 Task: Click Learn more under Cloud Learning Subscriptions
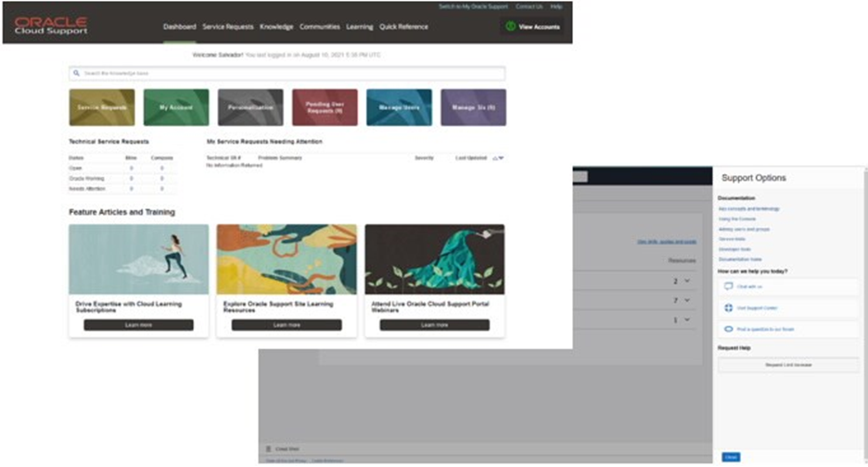pos(138,325)
